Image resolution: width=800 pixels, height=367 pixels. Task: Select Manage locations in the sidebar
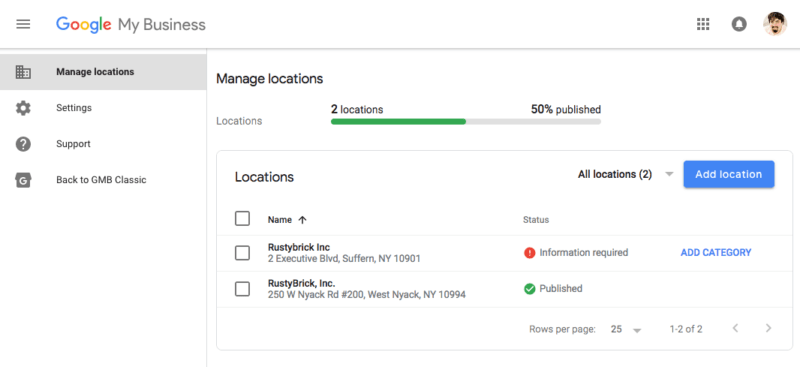[103, 72]
